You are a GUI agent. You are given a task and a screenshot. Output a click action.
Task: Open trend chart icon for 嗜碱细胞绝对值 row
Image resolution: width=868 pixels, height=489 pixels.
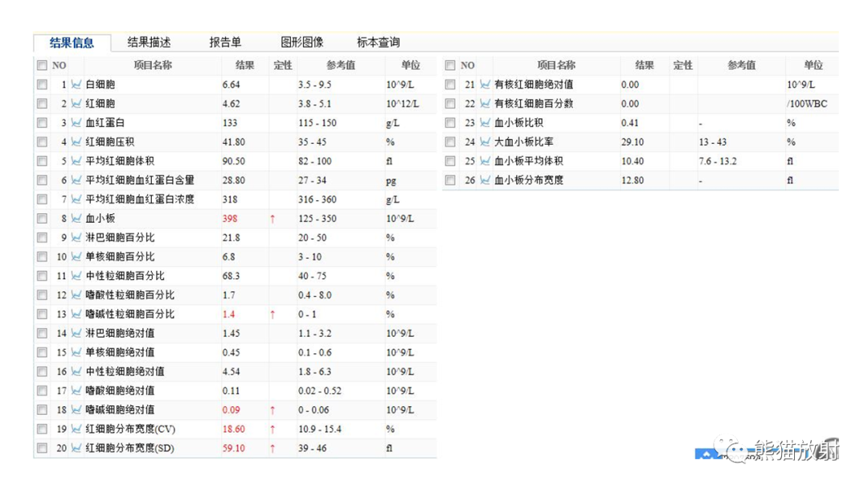76,409
